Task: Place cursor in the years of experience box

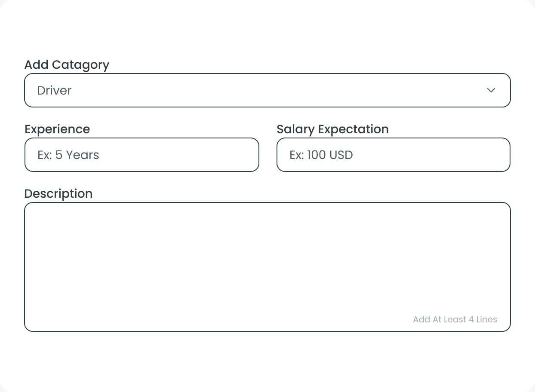Action: pos(172,155)
